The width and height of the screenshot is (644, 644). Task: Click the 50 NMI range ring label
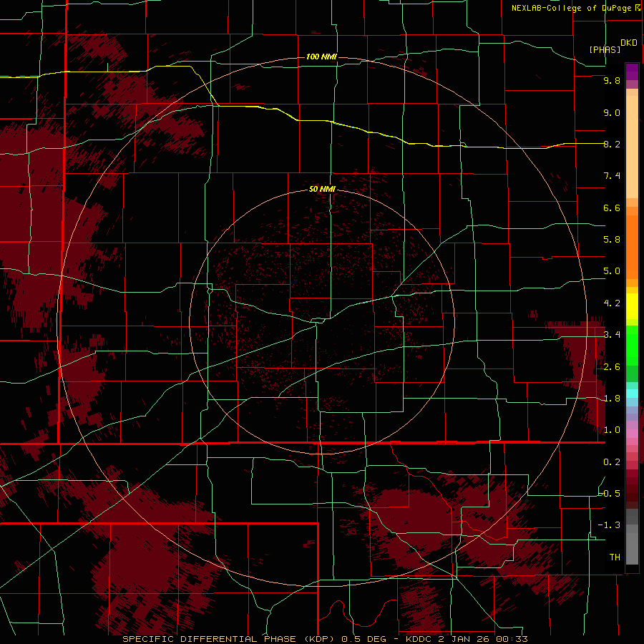pos(322,189)
